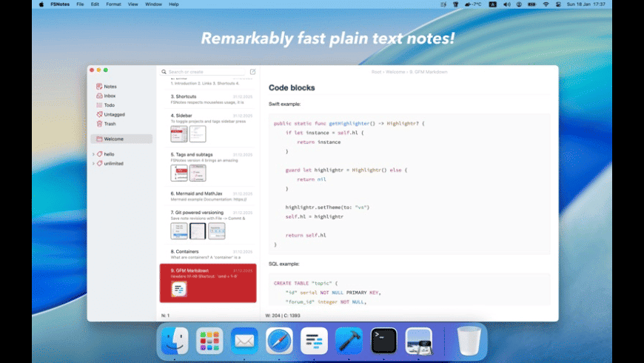The height and width of the screenshot is (363, 644).
Task: Click the CREATE TABLE "topic" code line
Action: click(306, 283)
